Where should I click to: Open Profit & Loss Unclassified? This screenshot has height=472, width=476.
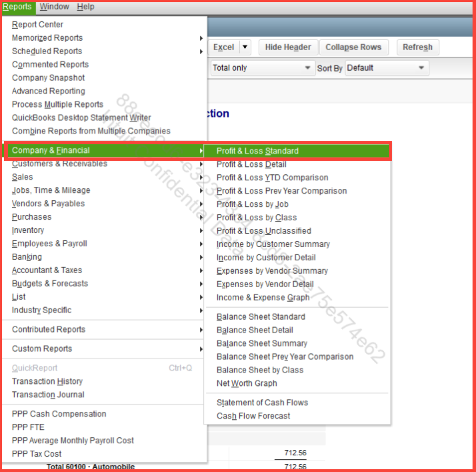click(x=264, y=231)
